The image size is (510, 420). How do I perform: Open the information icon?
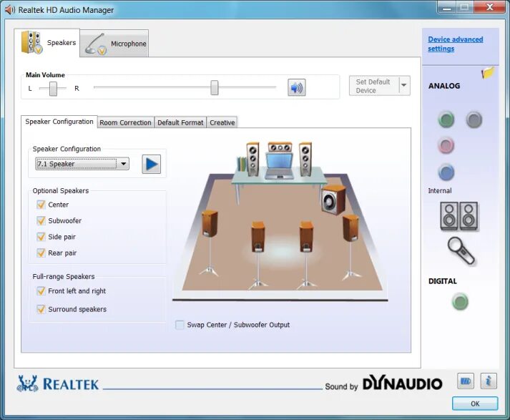coord(489,381)
